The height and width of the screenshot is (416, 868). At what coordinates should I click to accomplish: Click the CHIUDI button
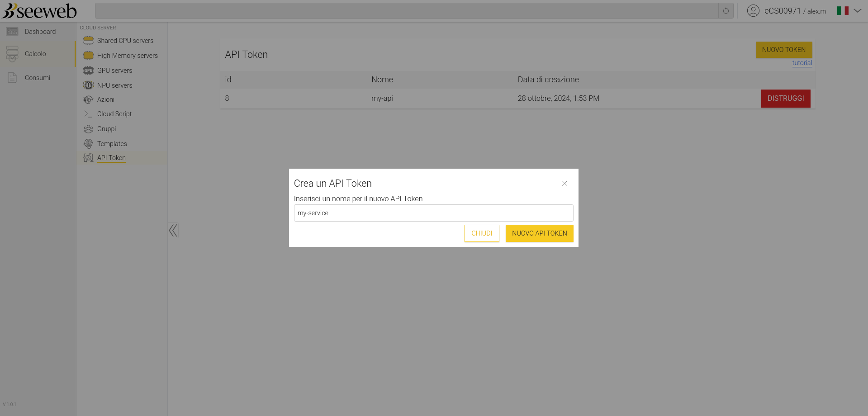click(x=482, y=233)
